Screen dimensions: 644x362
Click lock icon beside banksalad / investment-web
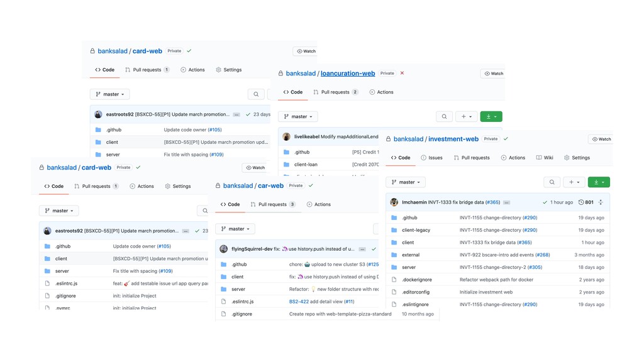tap(388, 139)
